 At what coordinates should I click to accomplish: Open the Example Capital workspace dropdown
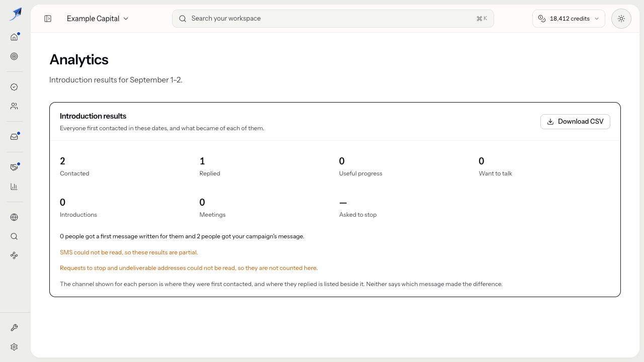coord(98,19)
